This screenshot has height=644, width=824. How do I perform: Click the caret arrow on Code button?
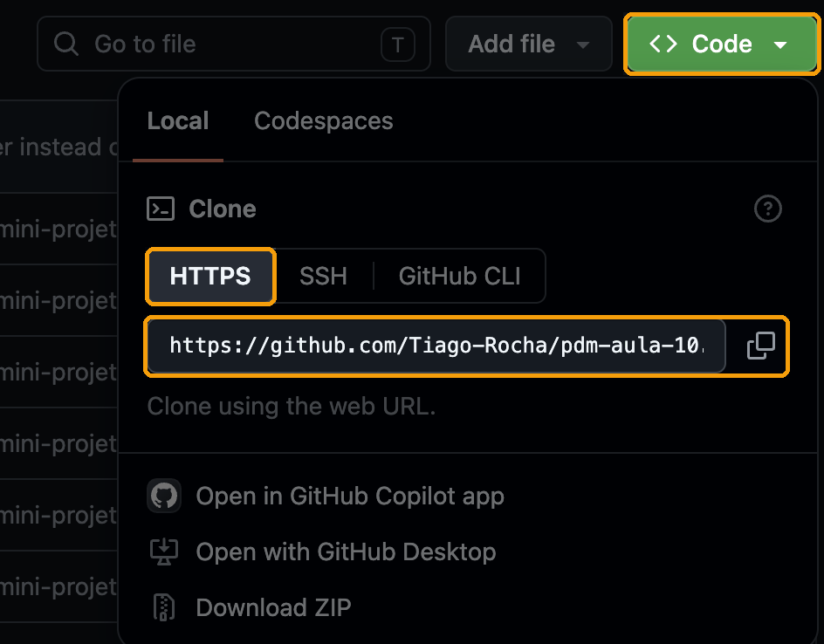[x=780, y=45]
